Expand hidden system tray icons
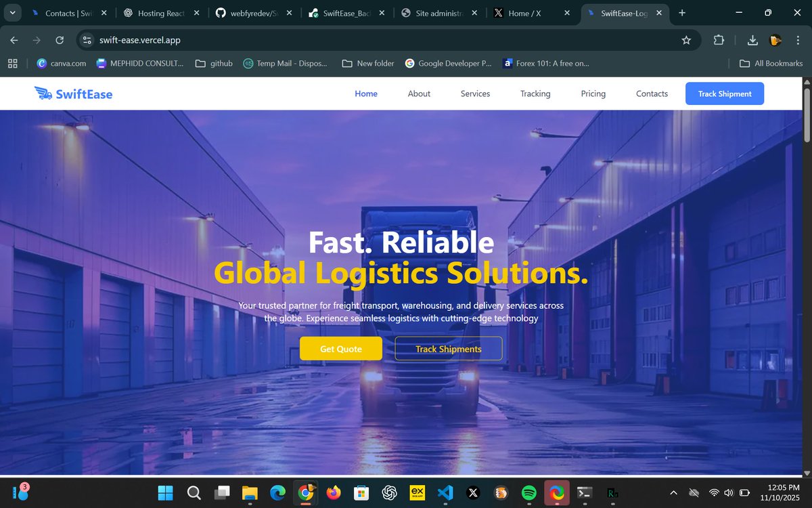Viewport: 812px width, 508px height. (x=673, y=492)
